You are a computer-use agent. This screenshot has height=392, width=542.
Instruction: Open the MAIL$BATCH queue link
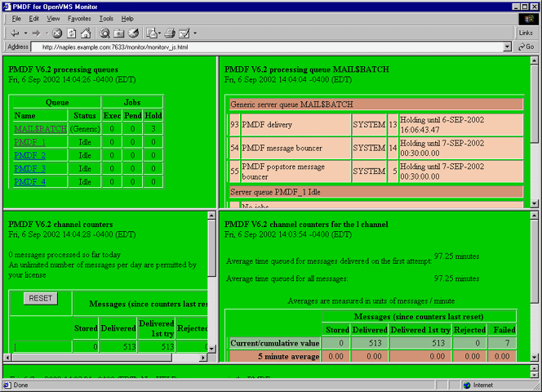pyautogui.click(x=40, y=129)
